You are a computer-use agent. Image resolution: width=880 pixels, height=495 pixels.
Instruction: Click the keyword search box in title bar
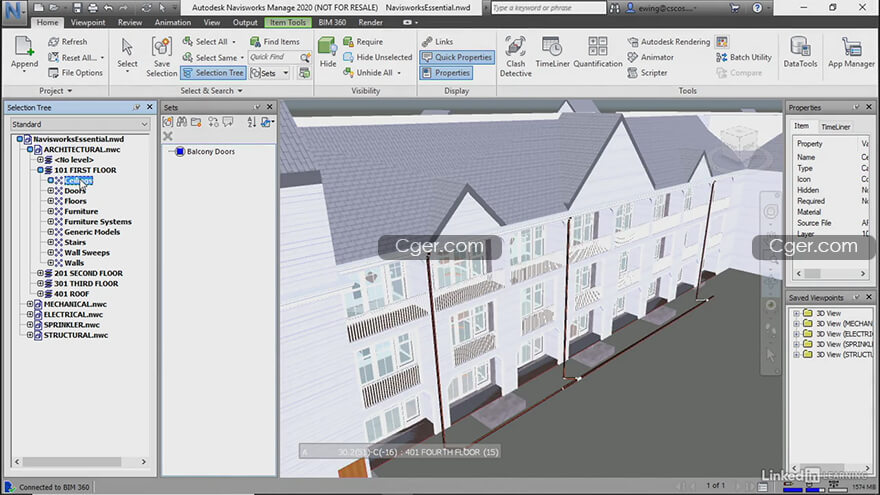click(x=548, y=8)
